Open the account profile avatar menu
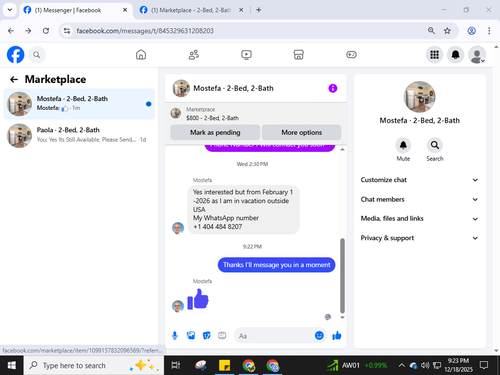The height and width of the screenshot is (375, 500). [477, 55]
